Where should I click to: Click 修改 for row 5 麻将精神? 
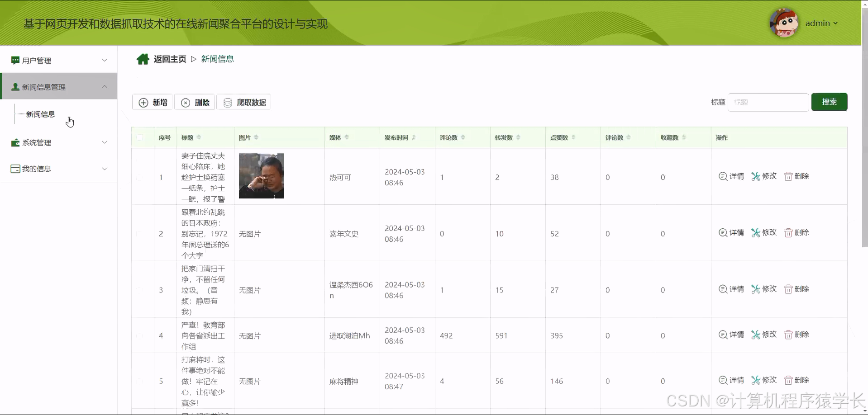[764, 380]
